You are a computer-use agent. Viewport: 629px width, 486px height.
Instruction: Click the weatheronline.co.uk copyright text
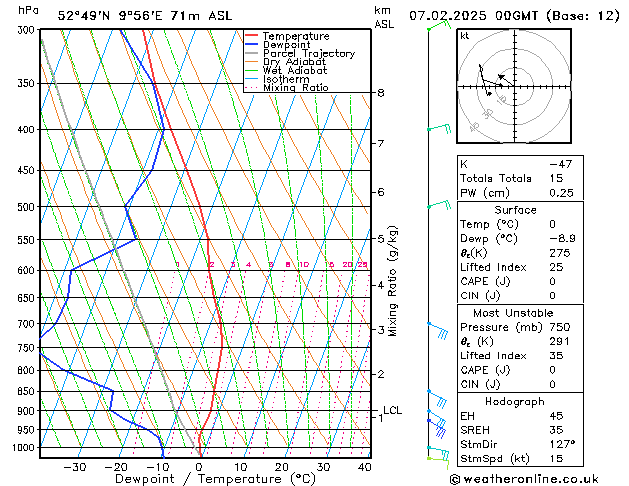click(524, 479)
